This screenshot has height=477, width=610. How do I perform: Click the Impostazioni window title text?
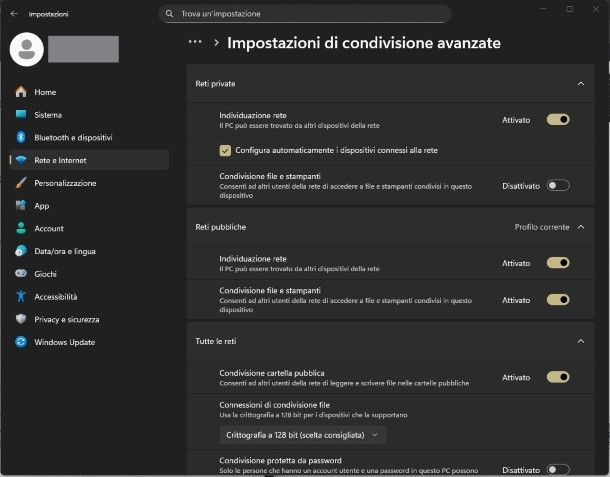pyautogui.click(x=48, y=14)
